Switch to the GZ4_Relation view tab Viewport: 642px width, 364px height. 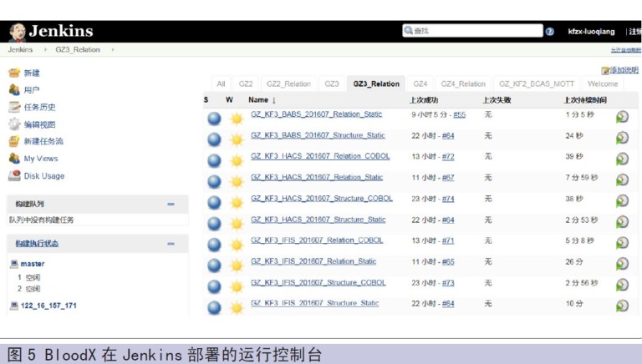(463, 83)
